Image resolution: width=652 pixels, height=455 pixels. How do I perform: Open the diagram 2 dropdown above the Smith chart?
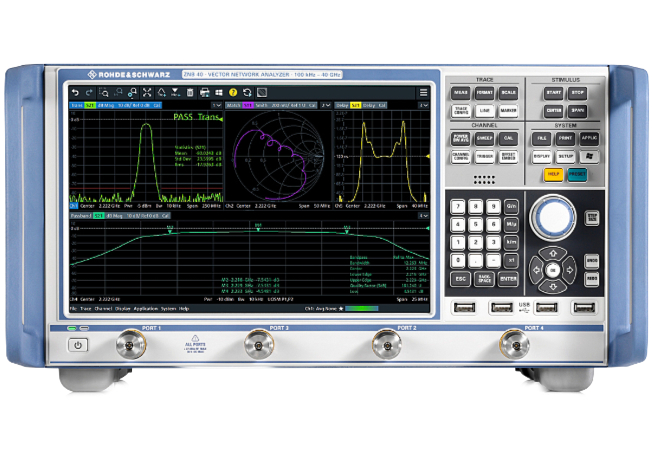[x=326, y=105]
